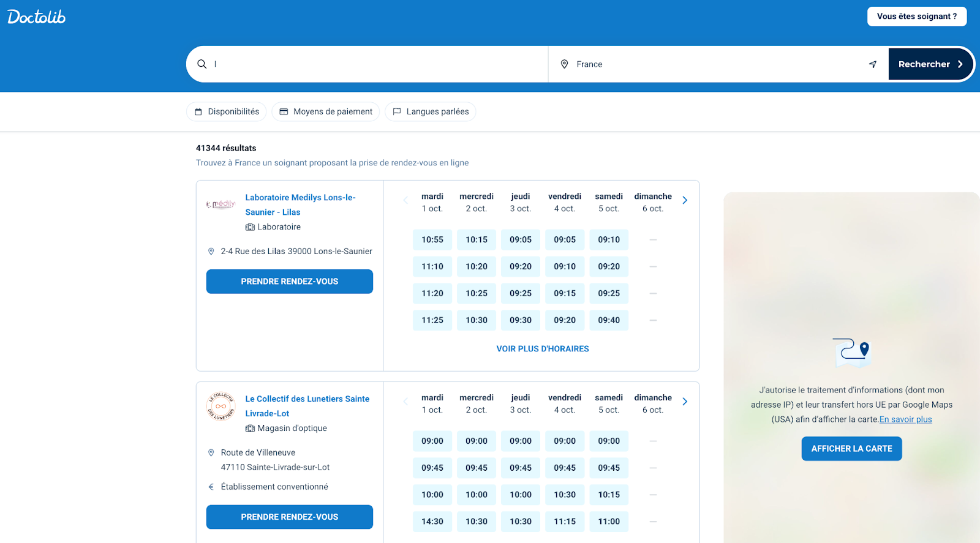Select Lunetiers 14:30 slot on mardi
The height and width of the screenshot is (543, 980).
(x=432, y=522)
